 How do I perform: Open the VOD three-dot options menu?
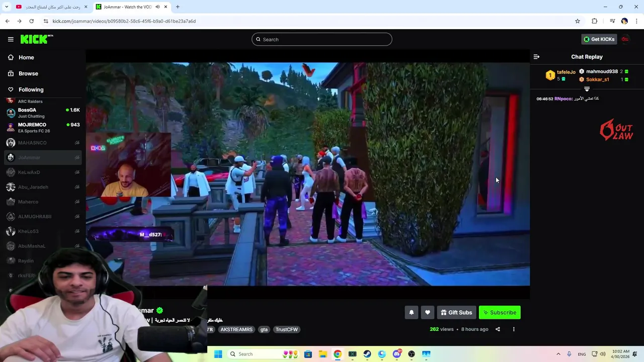click(514, 329)
